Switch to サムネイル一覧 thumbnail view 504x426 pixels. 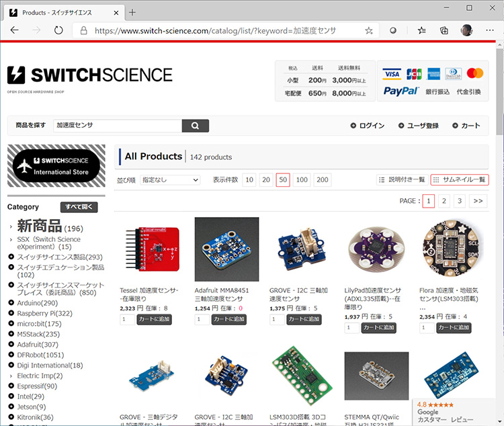tap(460, 179)
